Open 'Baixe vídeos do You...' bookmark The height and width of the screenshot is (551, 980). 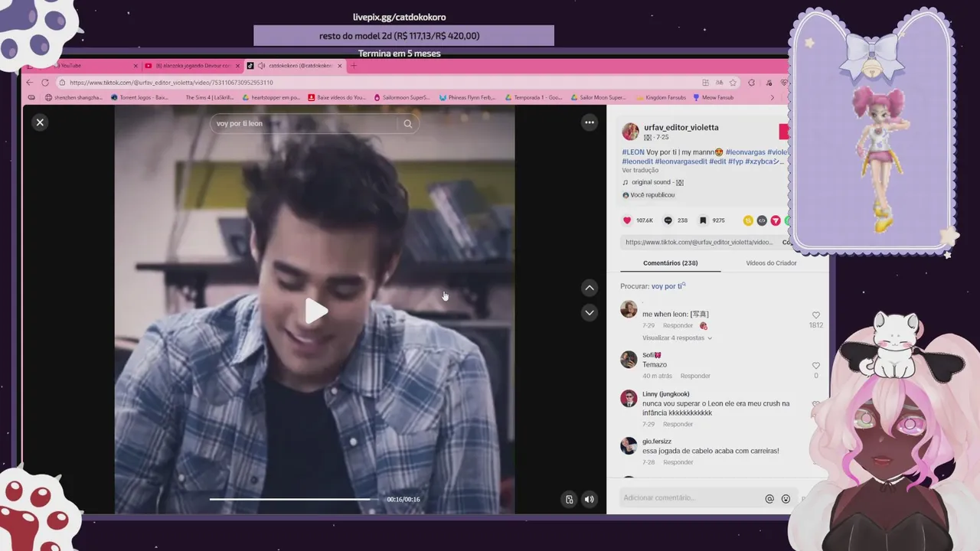tap(337, 97)
